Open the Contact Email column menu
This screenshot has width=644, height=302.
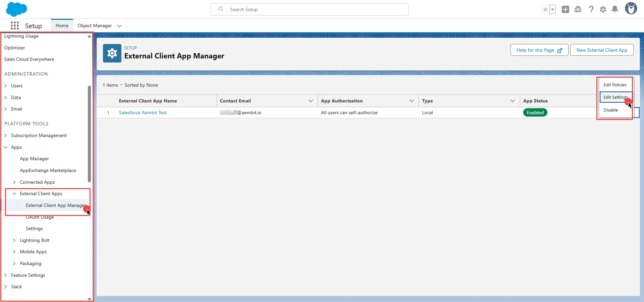click(311, 101)
